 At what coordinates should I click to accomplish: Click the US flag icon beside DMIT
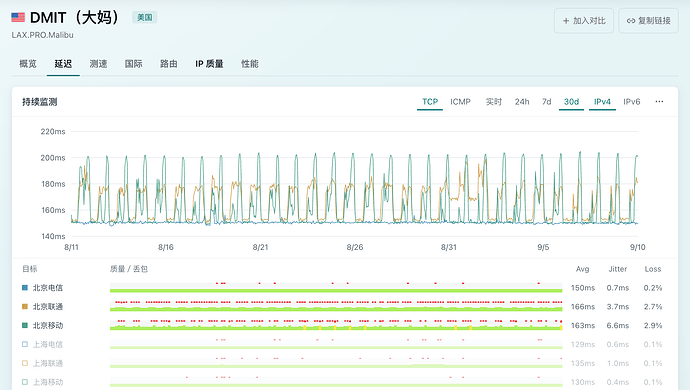18,18
